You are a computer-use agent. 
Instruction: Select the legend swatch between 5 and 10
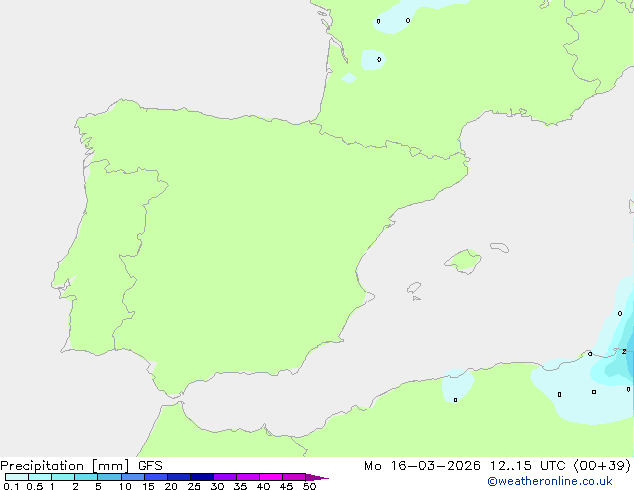(x=109, y=477)
